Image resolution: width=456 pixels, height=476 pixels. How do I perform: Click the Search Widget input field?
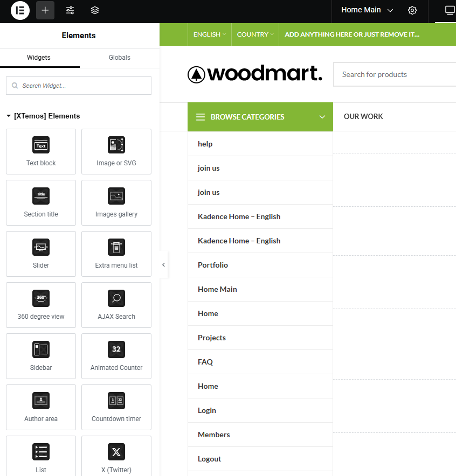[x=79, y=86]
